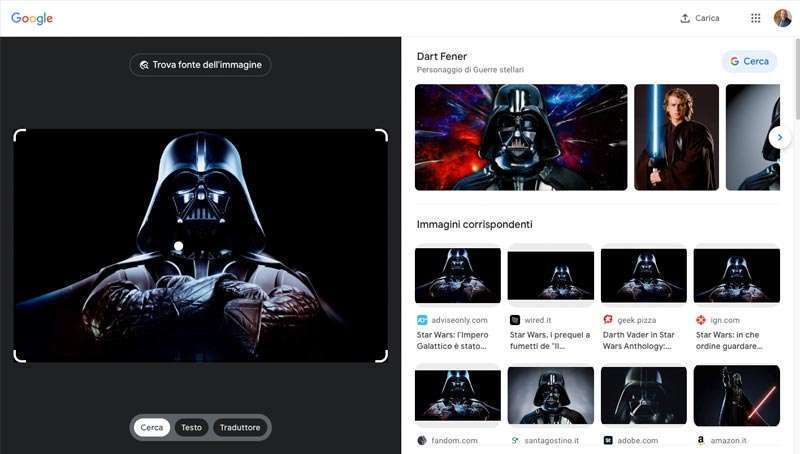Open the Google apps grid icon

[x=756, y=18]
